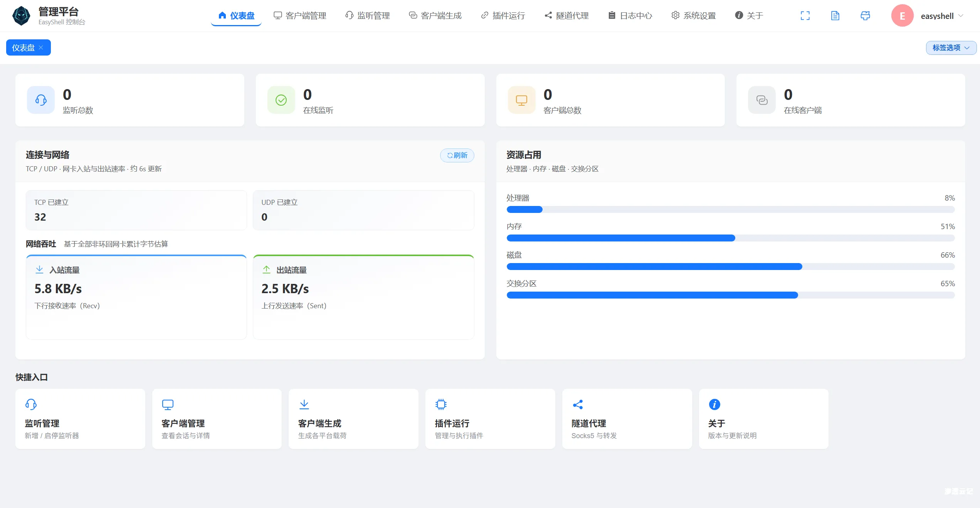Click the 交换分区 progress bar
Screen dimensions: 980x508
pyautogui.click(x=731, y=295)
